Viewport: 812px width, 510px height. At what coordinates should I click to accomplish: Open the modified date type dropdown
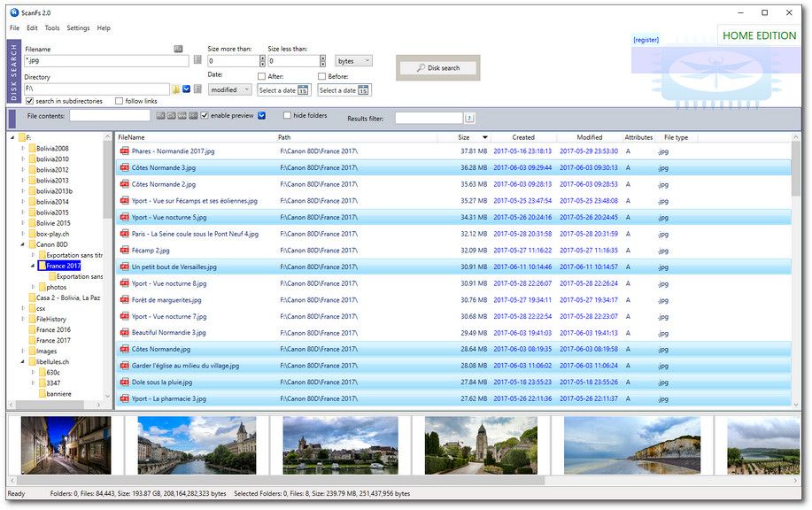point(230,89)
